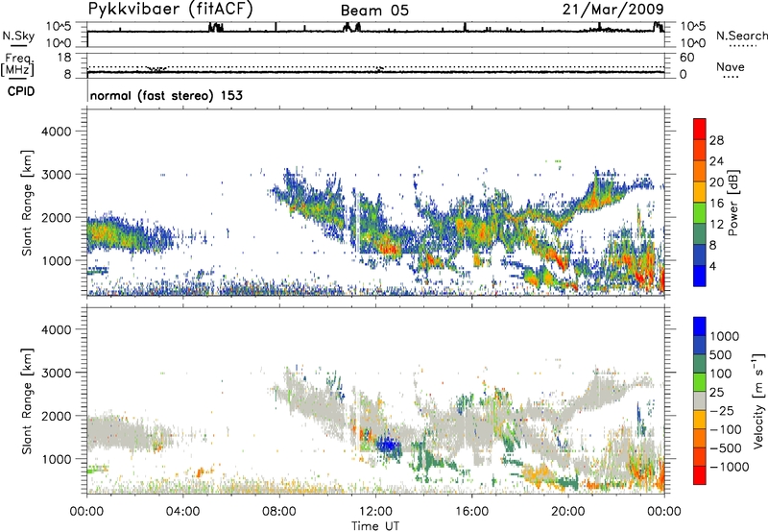The image size is (768, 532).
Task: Pick the gray segment of velocity colorbar
Action: coord(700,401)
